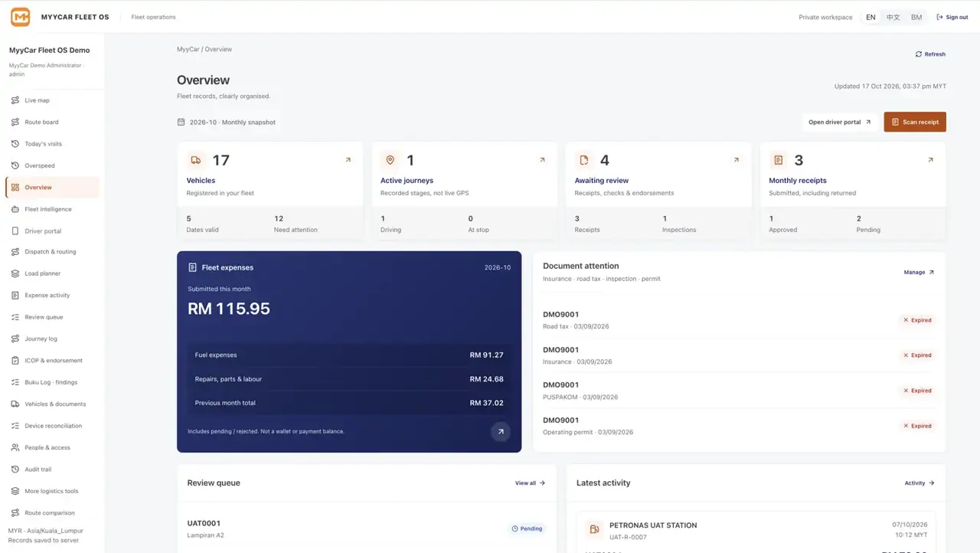This screenshot has width=980, height=553.
Task: Click the More logistics tools icon
Action: [x=15, y=491]
